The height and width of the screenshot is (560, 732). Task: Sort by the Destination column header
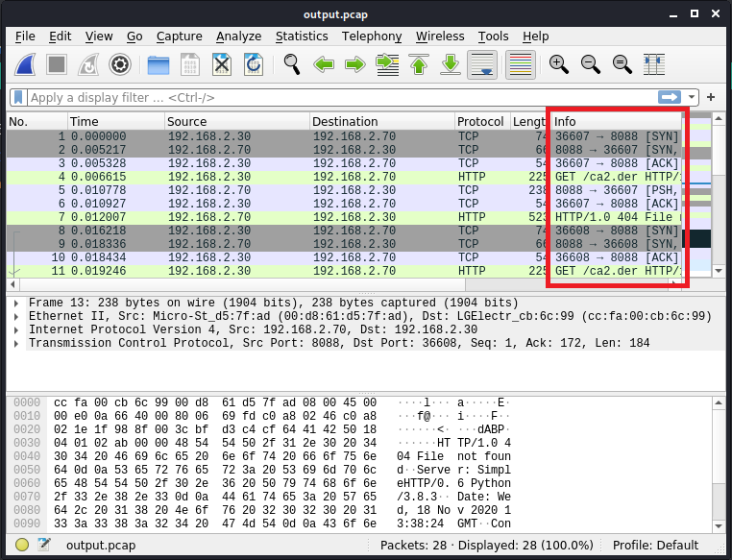point(382,121)
